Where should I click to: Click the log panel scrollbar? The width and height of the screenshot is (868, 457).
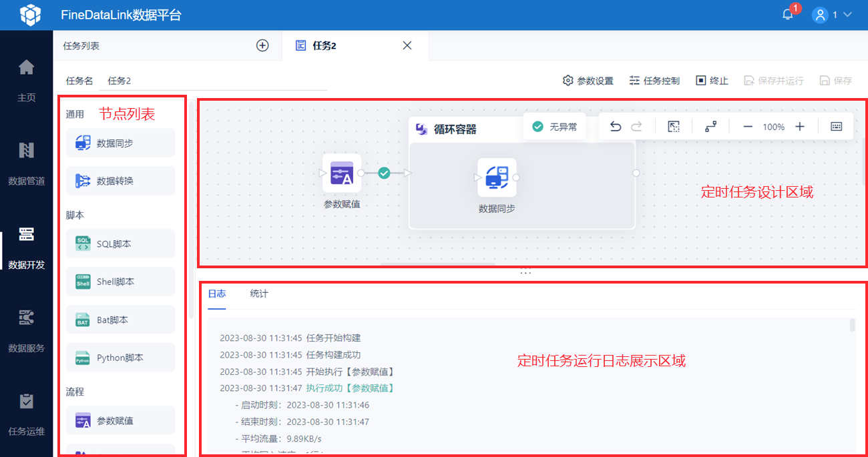click(852, 325)
